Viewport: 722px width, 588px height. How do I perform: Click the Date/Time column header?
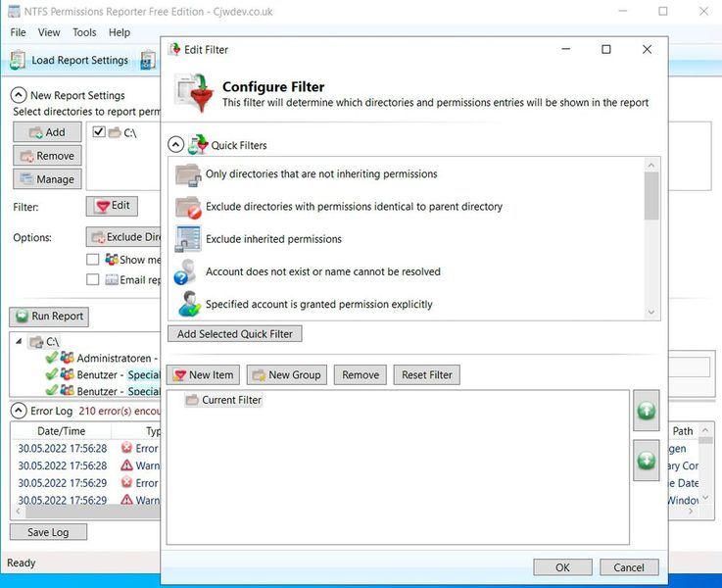coord(62,431)
